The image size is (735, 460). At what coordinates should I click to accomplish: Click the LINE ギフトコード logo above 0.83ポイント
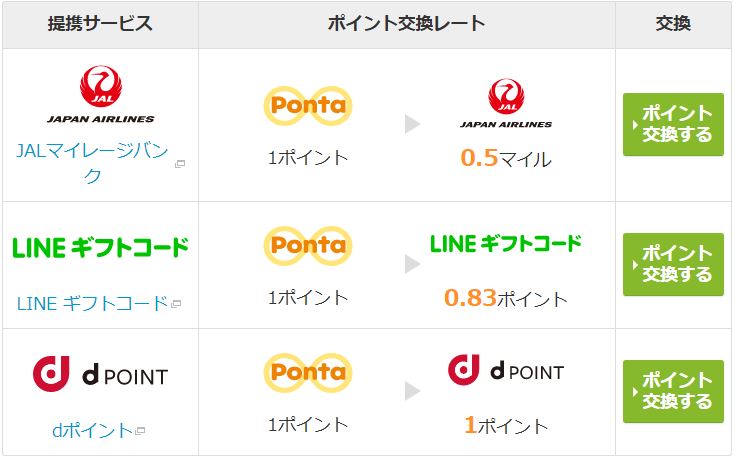[506, 244]
